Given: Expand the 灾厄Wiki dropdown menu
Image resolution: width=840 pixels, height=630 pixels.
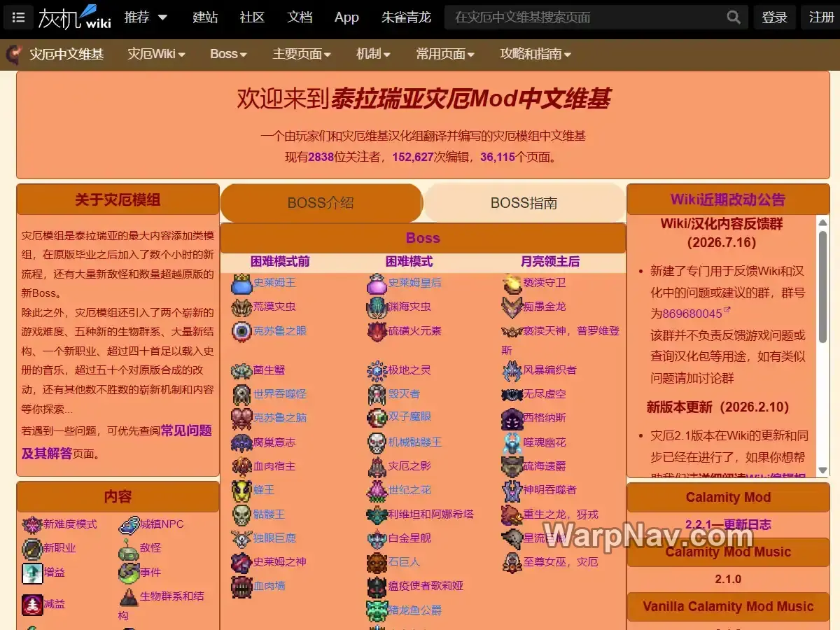Looking at the screenshot, I should tap(156, 54).
